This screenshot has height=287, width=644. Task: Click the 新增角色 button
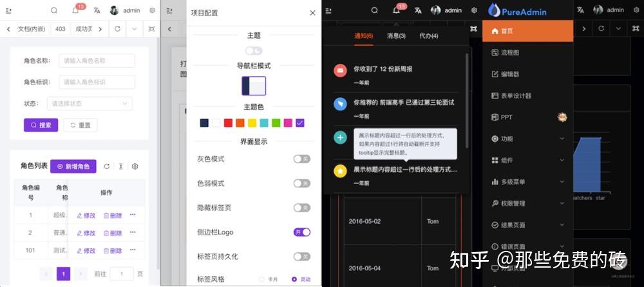73,166
